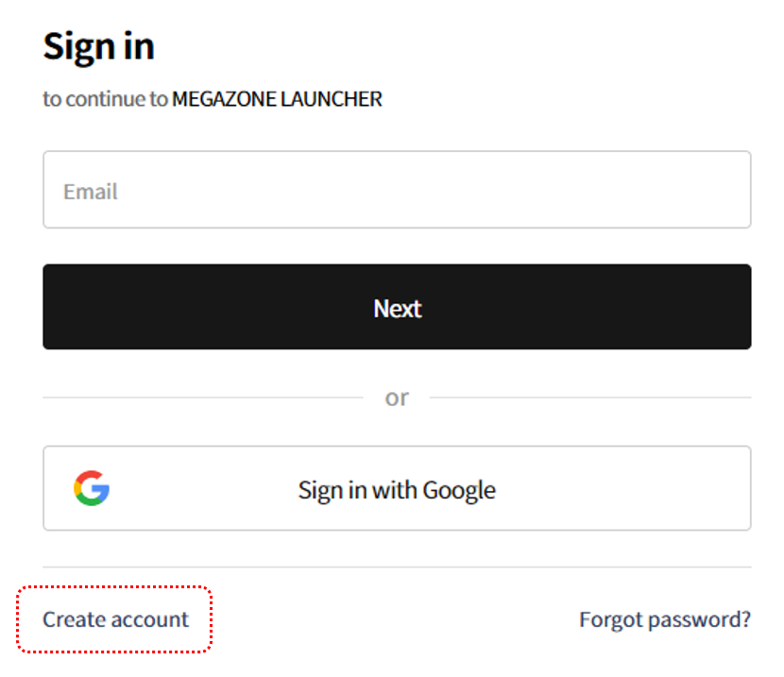This screenshot has height=677, width=784.
Task: Click the Sign in heading
Action: 98,45
